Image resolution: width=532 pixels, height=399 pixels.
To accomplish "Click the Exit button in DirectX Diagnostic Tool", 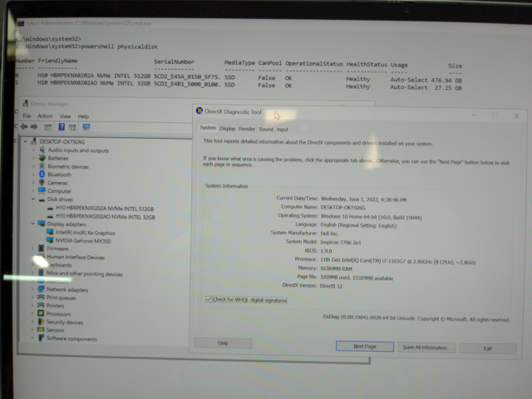I will [x=488, y=347].
